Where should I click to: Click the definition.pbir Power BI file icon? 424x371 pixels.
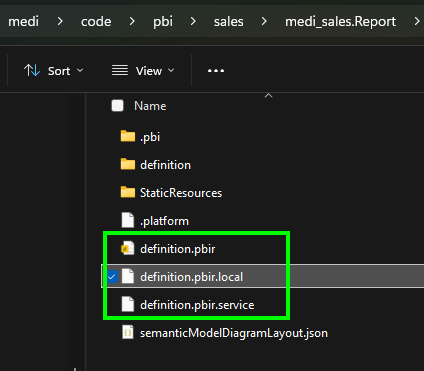click(x=128, y=248)
